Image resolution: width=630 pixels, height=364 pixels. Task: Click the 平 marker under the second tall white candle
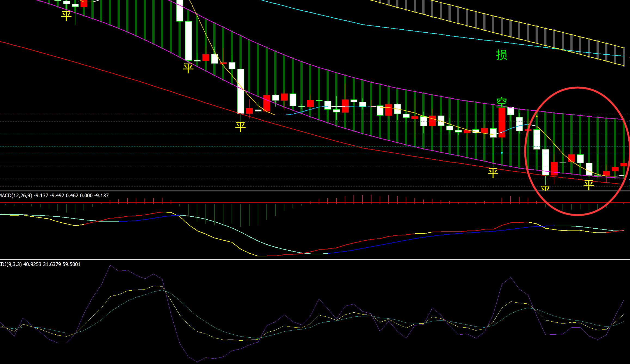[x=188, y=68]
